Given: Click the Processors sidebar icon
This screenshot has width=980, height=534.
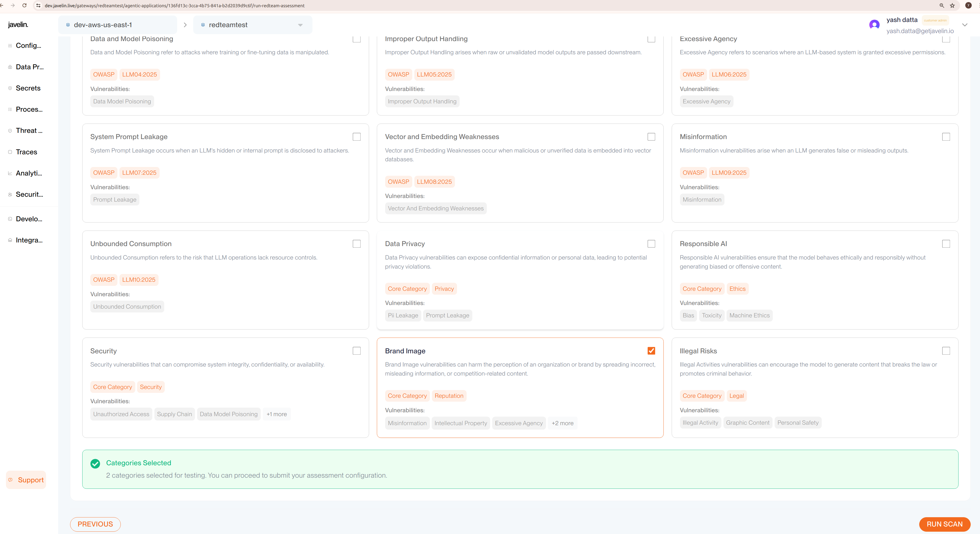Looking at the screenshot, I should click(10, 109).
